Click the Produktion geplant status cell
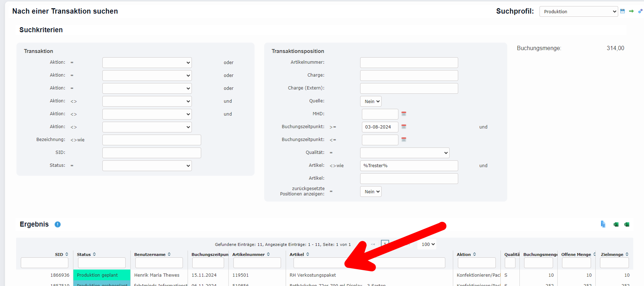644x286 pixels. pyautogui.click(x=102, y=275)
